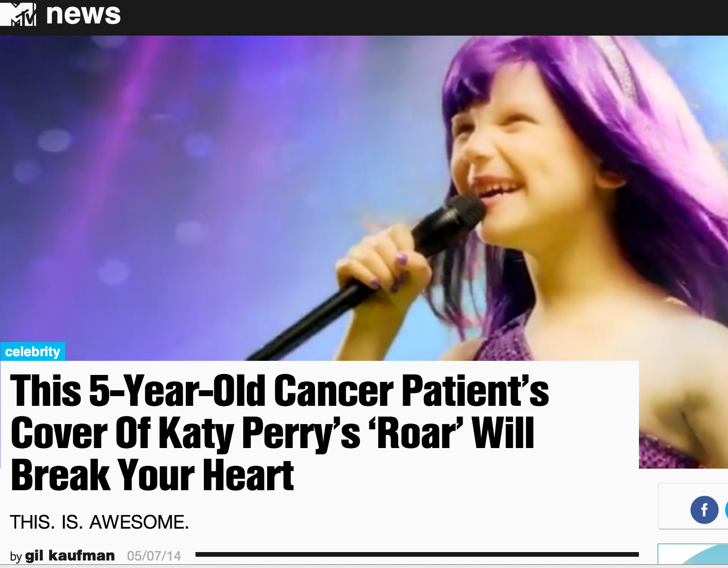Open the 'news' section link in header
This screenshot has height=568, width=728.
[x=83, y=14]
